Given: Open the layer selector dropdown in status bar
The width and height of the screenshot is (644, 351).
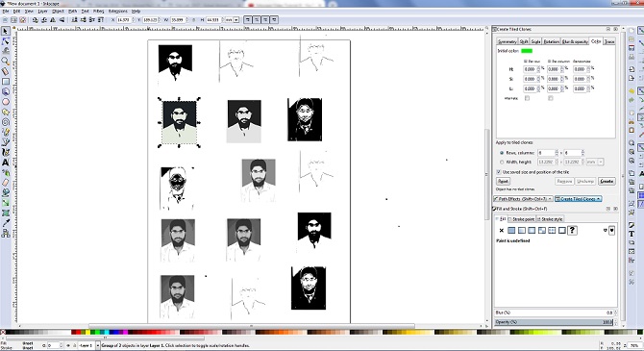Looking at the screenshot, I should (x=98, y=345).
